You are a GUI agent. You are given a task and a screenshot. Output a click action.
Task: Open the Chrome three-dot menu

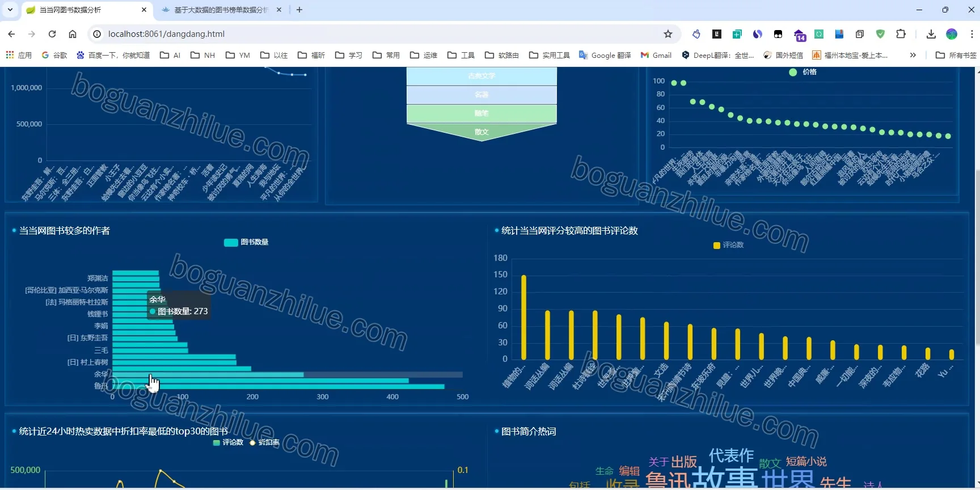coord(971,34)
